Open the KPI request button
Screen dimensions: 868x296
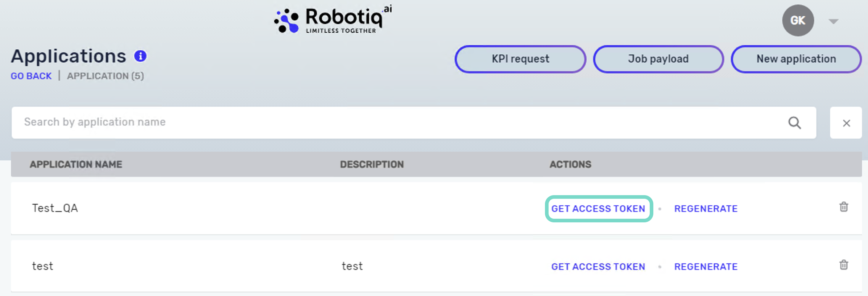pyautogui.click(x=520, y=59)
